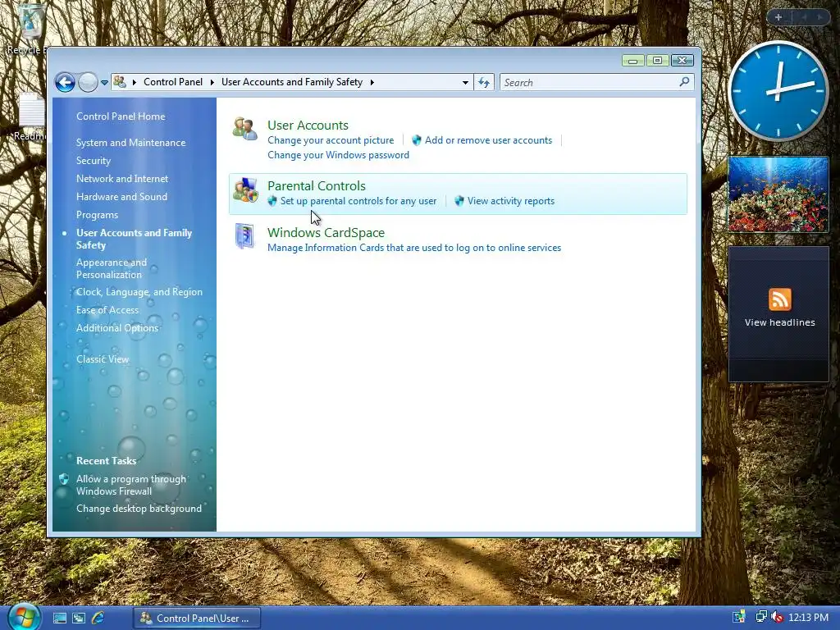This screenshot has height=630, width=840.
Task: Click the Back navigation arrow button
Action: (x=65, y=83)
